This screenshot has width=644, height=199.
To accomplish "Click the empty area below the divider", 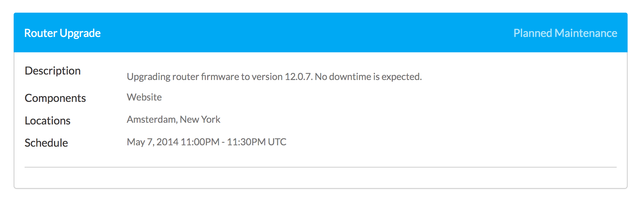I will [x=321, y=178].
